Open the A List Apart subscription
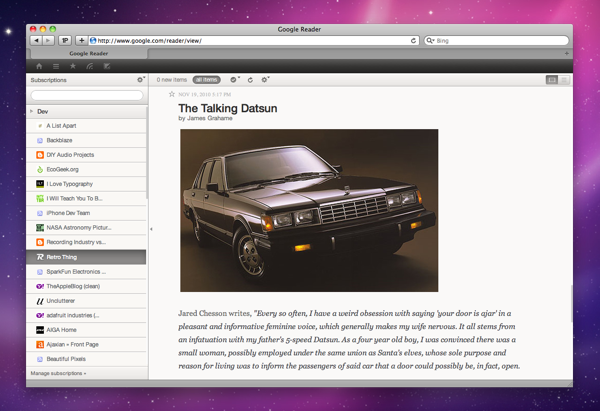 coord(86,126)
